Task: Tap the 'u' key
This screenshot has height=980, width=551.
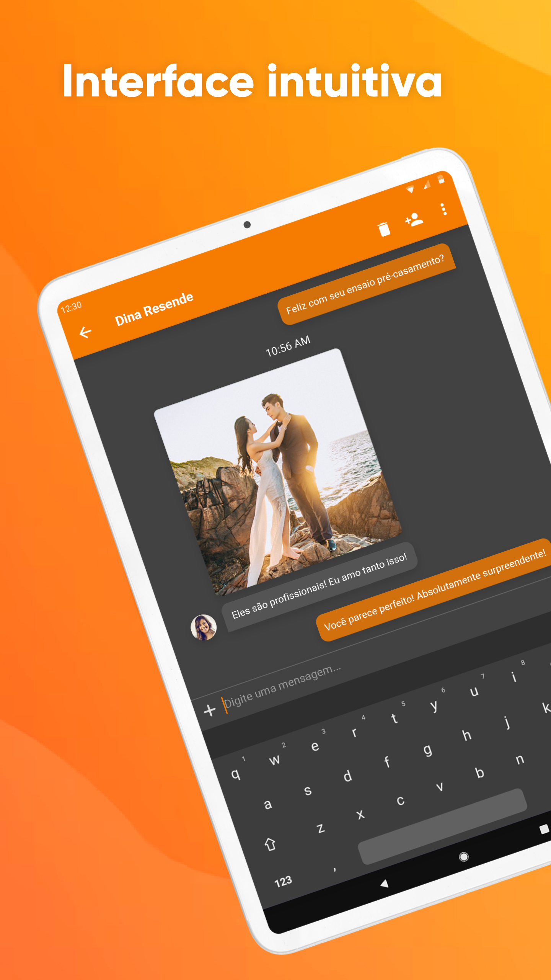Action: point(474,691)
